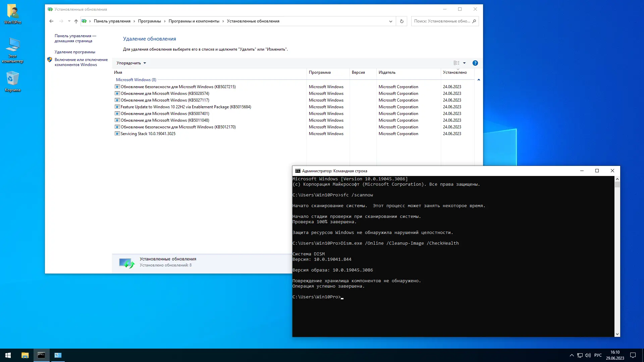Open the Упорядочить dropdown

(x=131, y=63)
